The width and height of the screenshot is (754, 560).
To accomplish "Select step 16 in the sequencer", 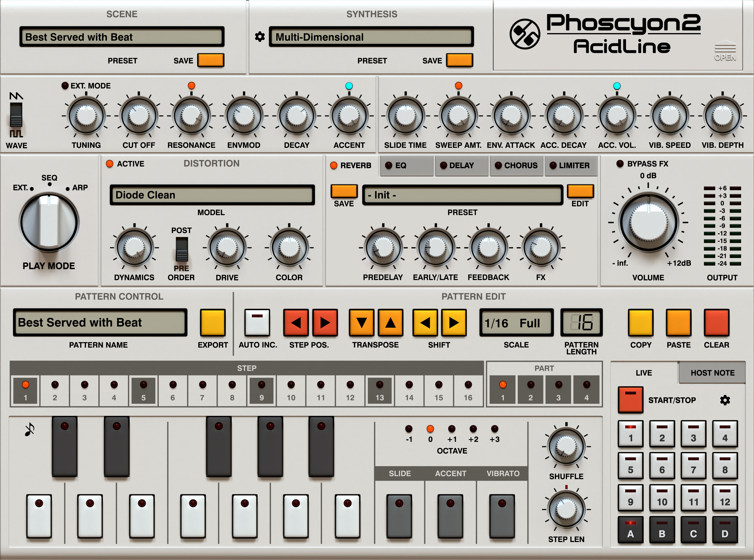I will point(468,390).
